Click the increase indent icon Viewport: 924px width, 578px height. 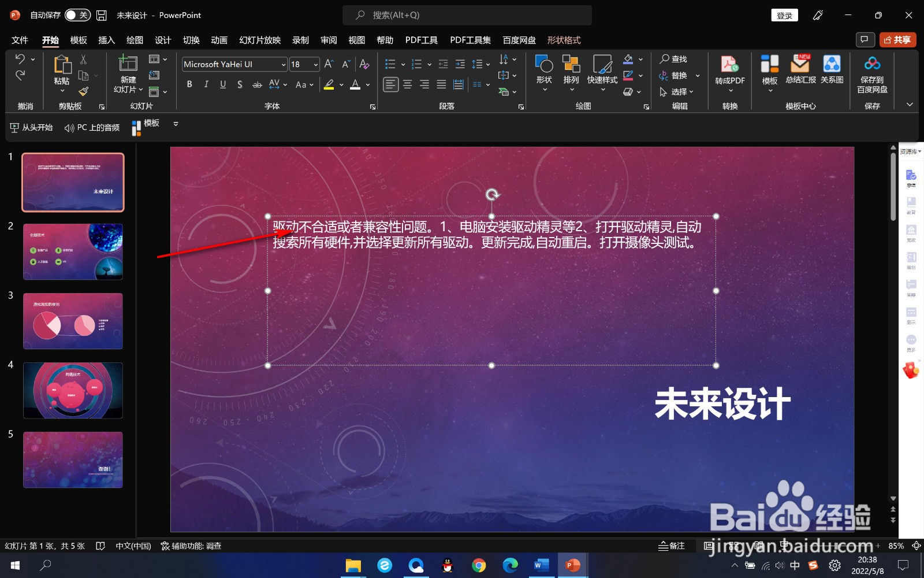click(x=460, y=64)
